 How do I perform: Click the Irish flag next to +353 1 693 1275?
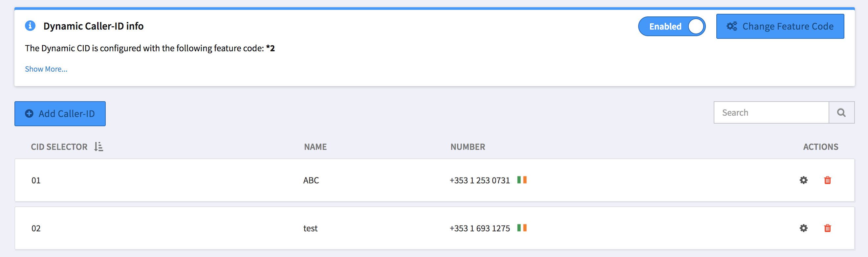[x=522, y=228]
